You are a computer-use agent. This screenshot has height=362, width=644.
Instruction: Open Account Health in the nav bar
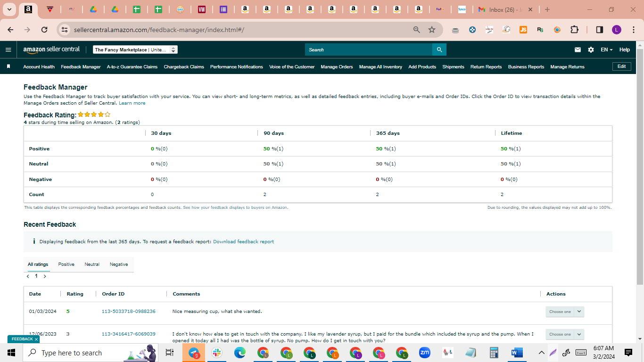tap(39, 67)
